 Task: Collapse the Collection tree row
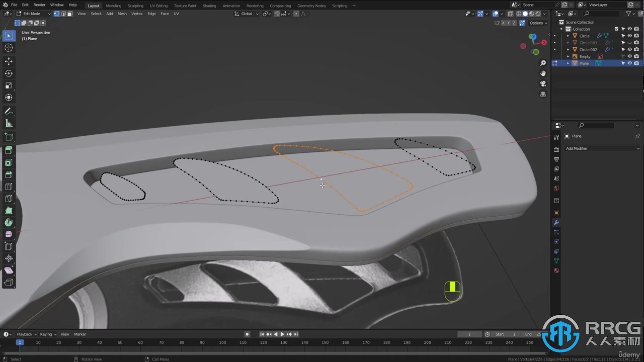[561, 29]
